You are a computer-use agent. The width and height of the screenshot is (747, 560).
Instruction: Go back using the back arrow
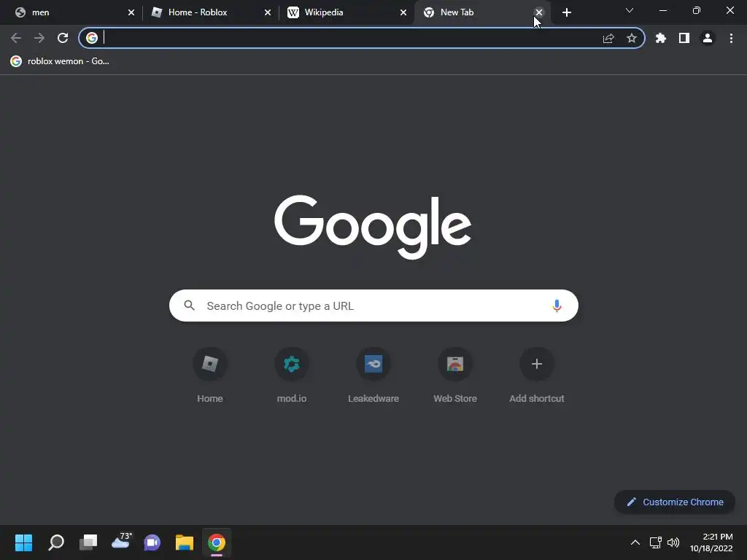[x=16, y=38]
